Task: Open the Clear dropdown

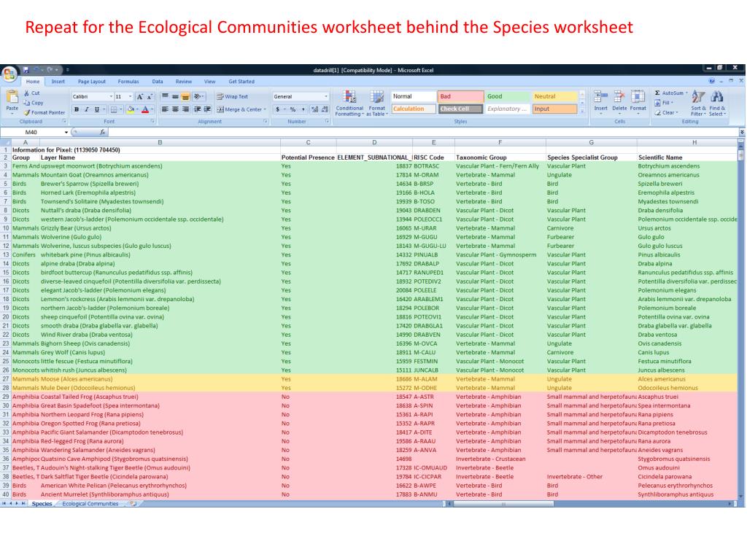Action: click(666, 113)
